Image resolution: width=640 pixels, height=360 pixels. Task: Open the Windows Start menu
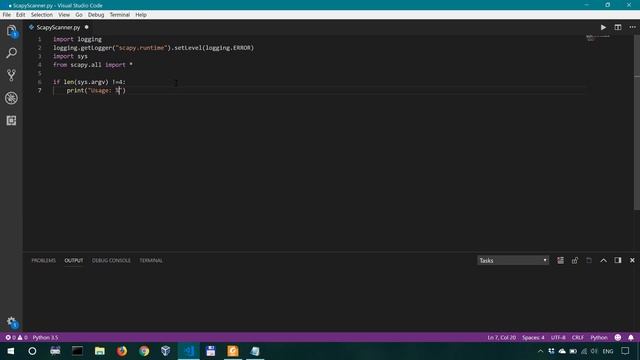[x=11, y=351]
